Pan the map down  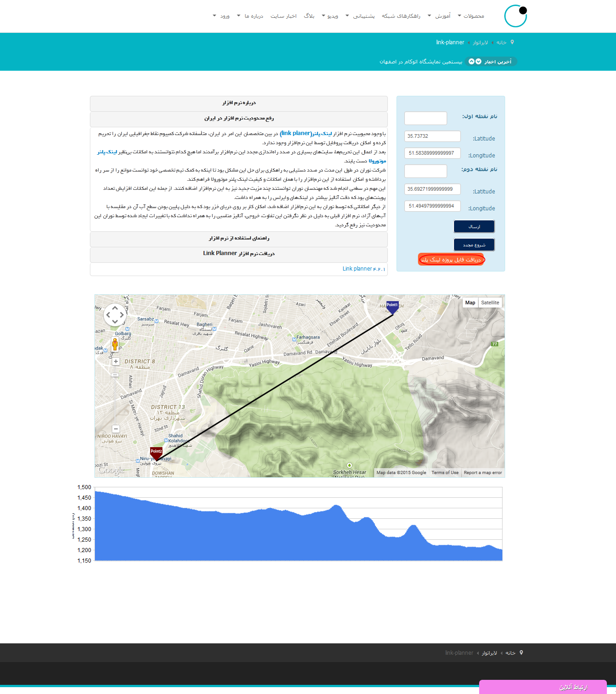click(x=115, y=321)
